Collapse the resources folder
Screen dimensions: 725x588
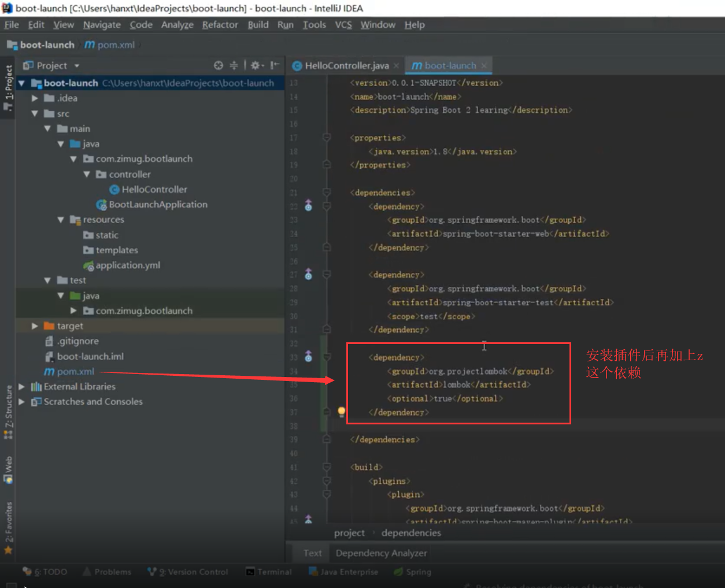click(x=61, y=220)
